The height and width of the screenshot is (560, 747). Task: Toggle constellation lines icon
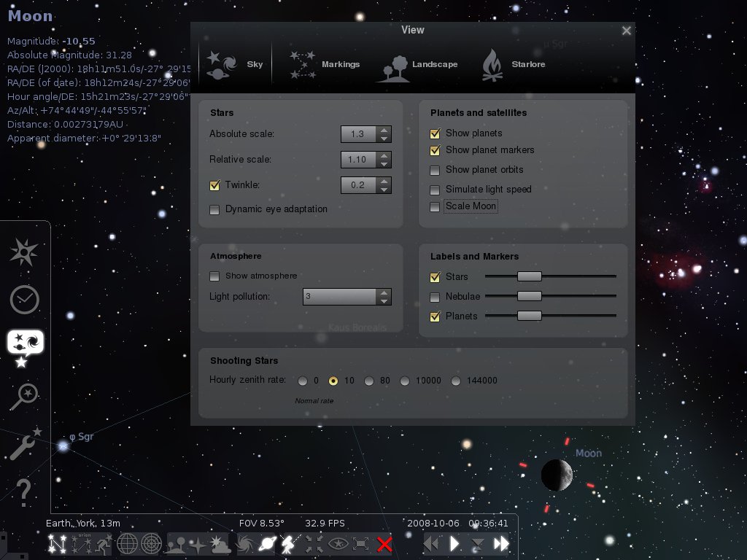[58, 544]
